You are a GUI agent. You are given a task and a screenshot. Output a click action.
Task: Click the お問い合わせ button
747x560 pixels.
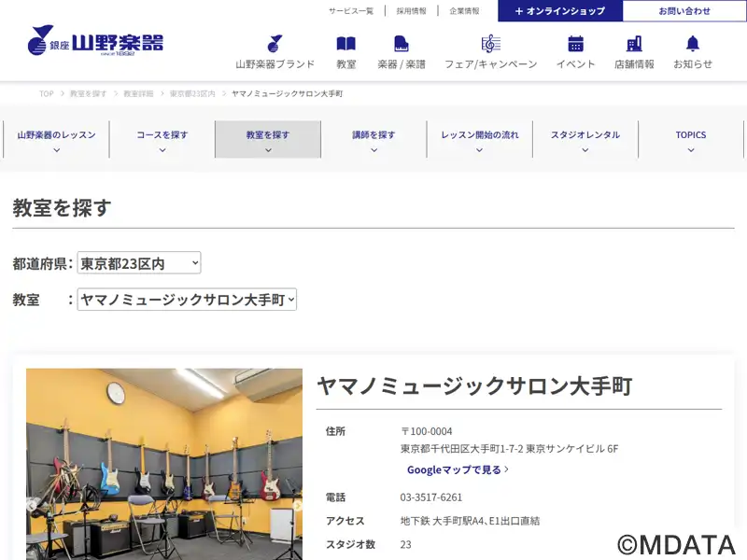pos(684,11)
